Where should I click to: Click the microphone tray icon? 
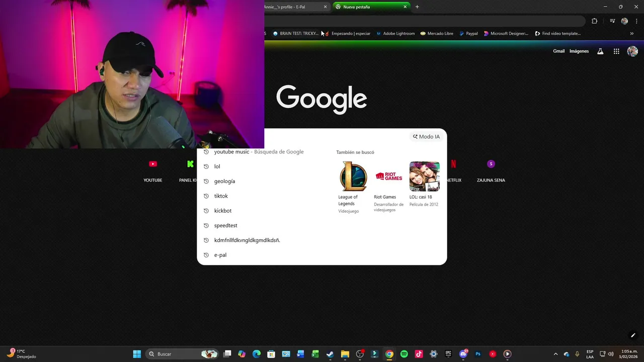coord(577,354)
